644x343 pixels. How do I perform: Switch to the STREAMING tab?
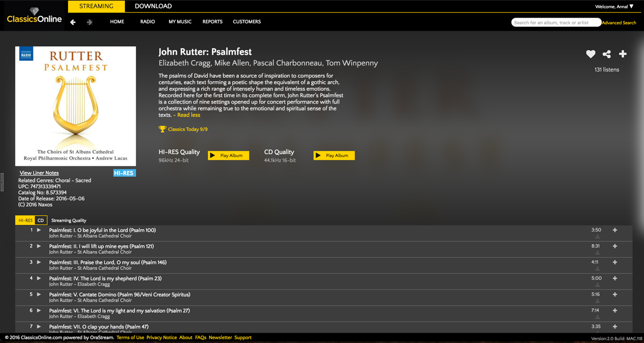point(97,6)
